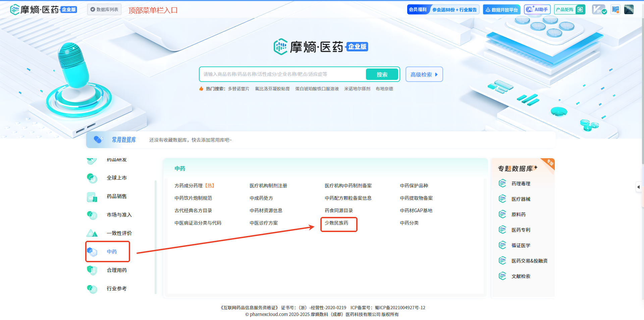Open 中药材GAP基地 database

point(416,211)
